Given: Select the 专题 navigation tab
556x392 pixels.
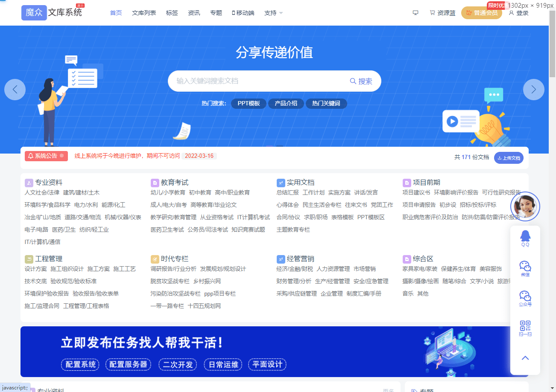Looking at the screenshot, I should click(x=216, y=13).
